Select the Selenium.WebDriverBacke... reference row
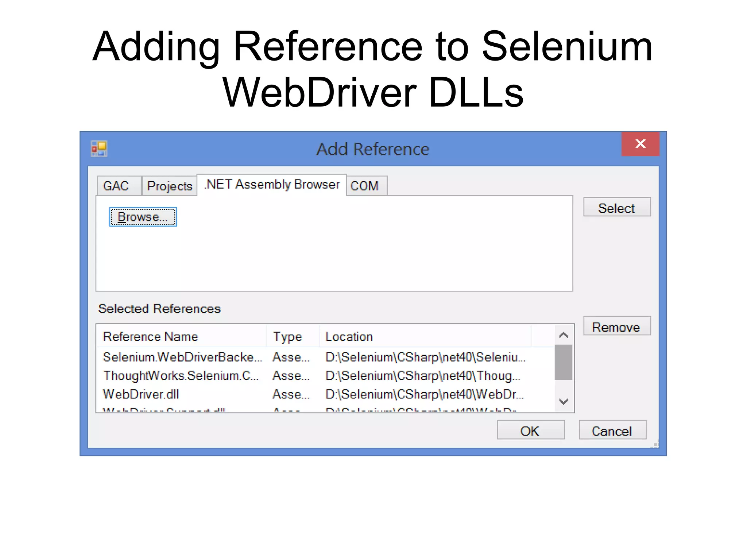This screenshot has height=560, width=747. (x=325, y=357)
